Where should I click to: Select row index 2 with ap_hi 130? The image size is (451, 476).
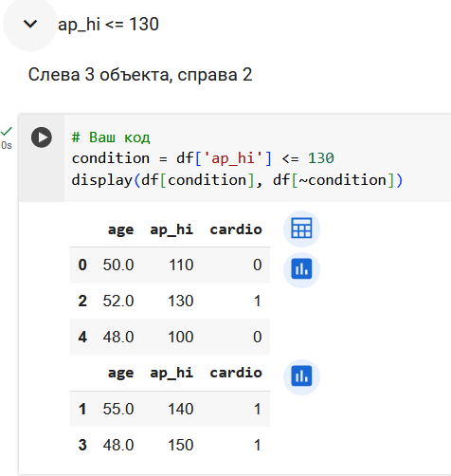170,301
